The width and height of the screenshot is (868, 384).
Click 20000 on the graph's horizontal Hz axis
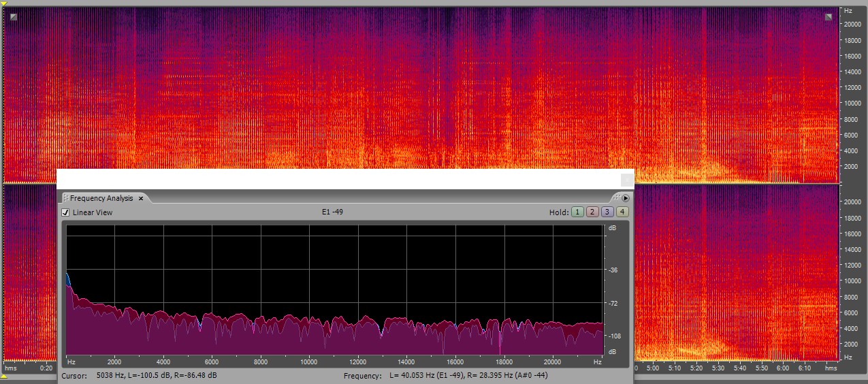tap(552, 361)
